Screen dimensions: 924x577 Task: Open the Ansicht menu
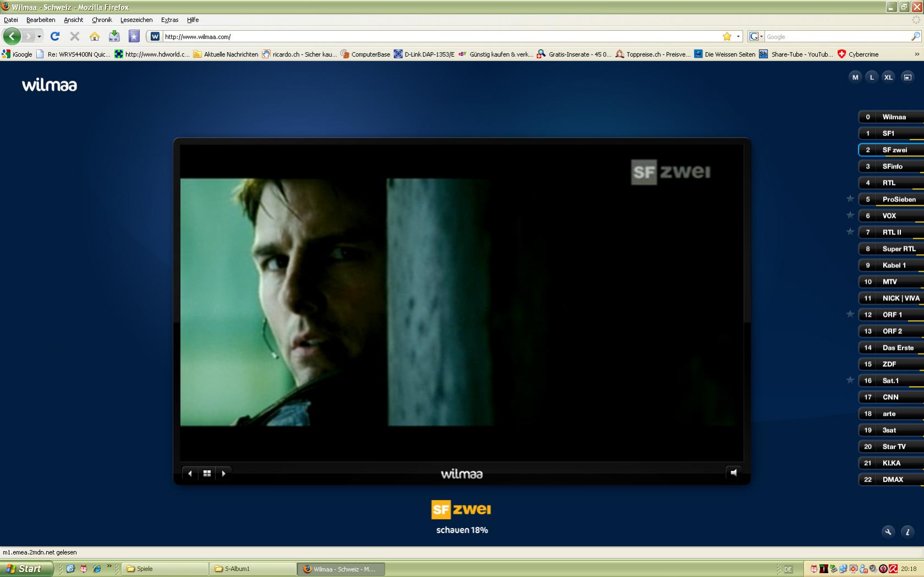coord(73,20)
